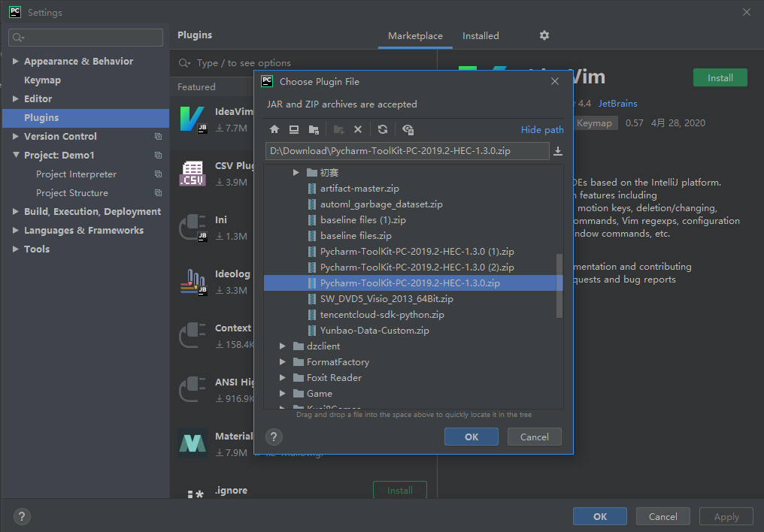The height and width of the screenshot is (532, 764).
Task: Click OK in Choose Plugin File dialog
Action: click(x=471, y=437)
